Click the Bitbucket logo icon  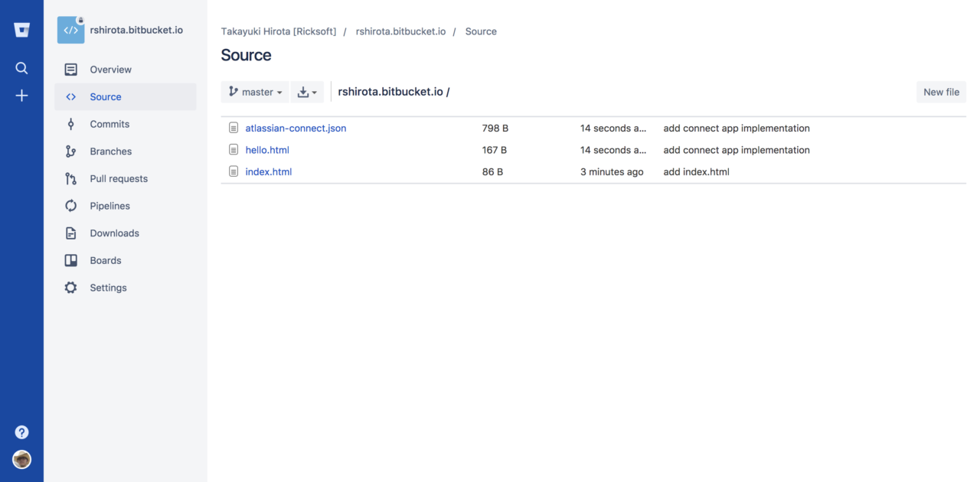click(21, 31)
